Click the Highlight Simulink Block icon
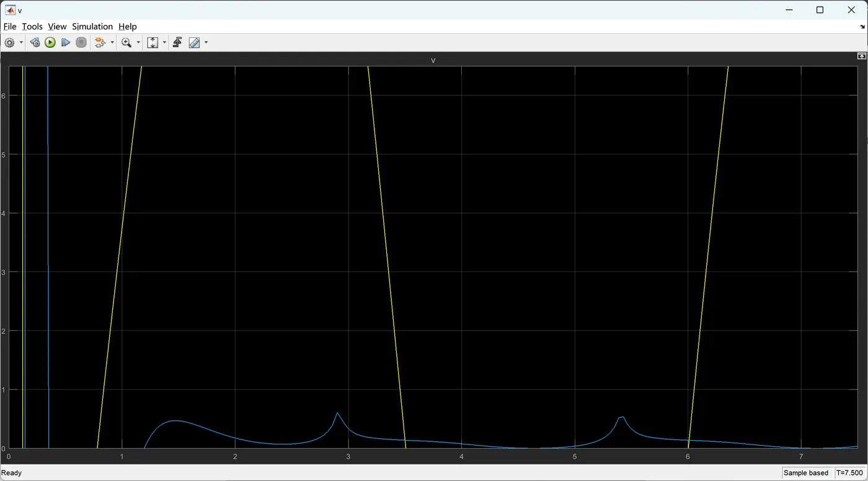 pyautogui.click(x=100, y=43)
